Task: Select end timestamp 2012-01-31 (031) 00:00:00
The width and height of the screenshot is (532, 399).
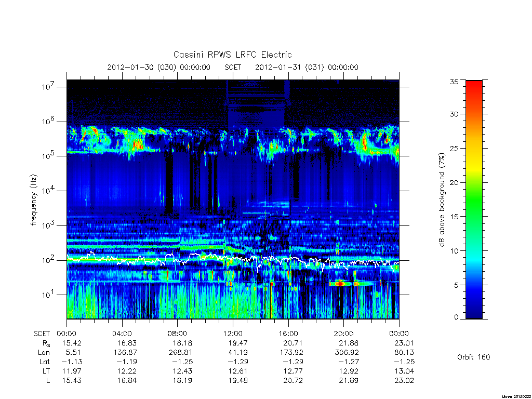Action: coord(307,67)
